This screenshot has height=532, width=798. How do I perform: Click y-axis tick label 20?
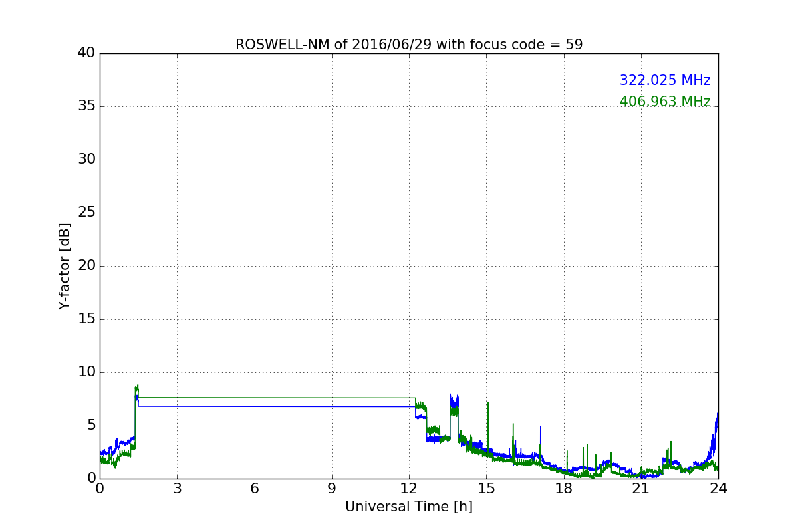(x=86, y=266)
